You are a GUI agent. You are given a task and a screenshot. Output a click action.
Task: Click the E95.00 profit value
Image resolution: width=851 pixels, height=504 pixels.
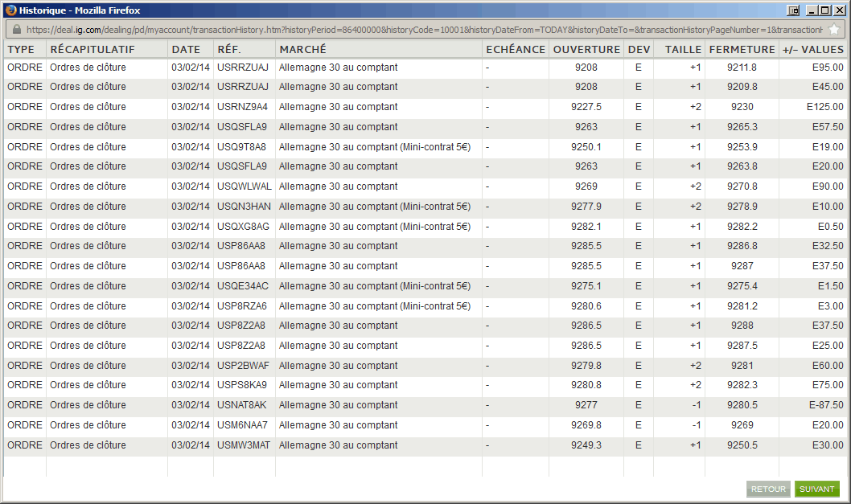(x=828, y=68)
